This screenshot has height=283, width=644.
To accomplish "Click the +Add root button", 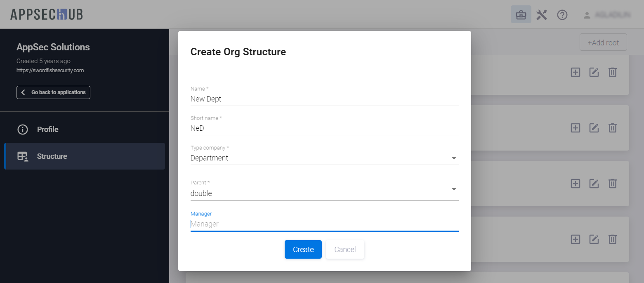I will [x=603, y=42].
